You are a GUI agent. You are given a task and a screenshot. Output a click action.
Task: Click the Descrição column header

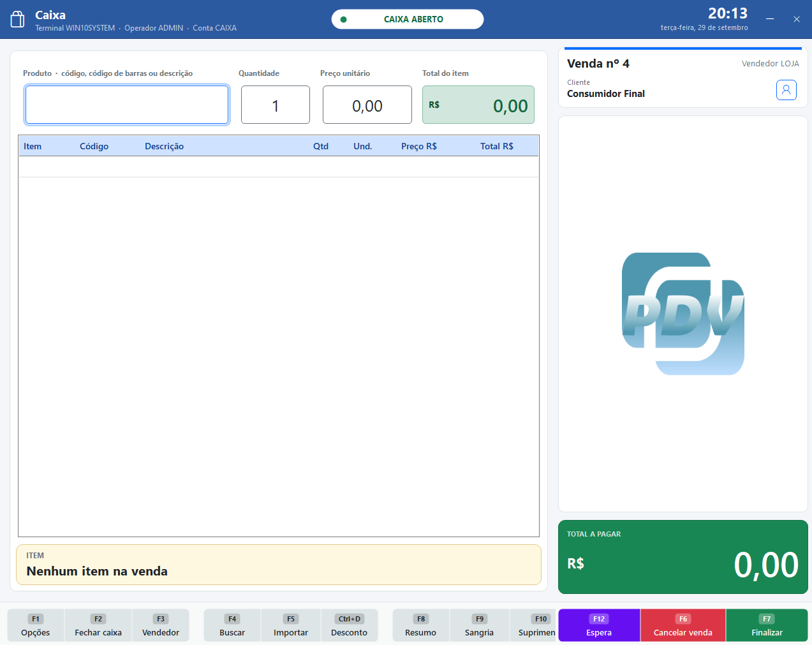(x=165, y=146)
